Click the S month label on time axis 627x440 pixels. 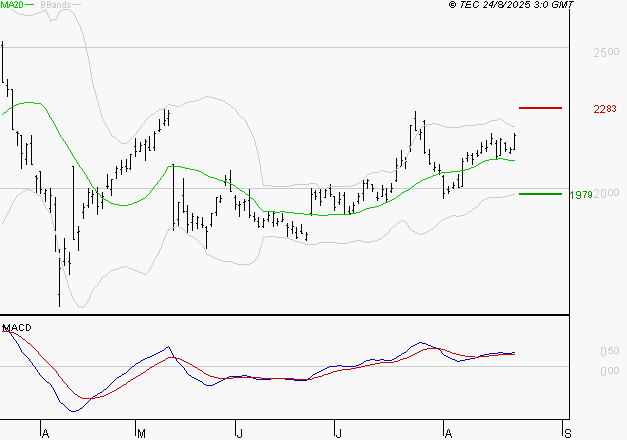tap(567, 433)
